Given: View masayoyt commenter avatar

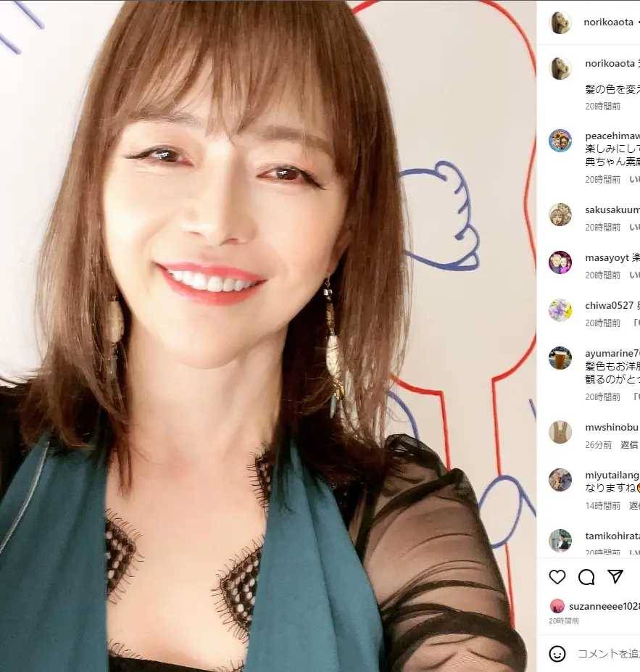Looking at the screenshot, I should (560, 262).
